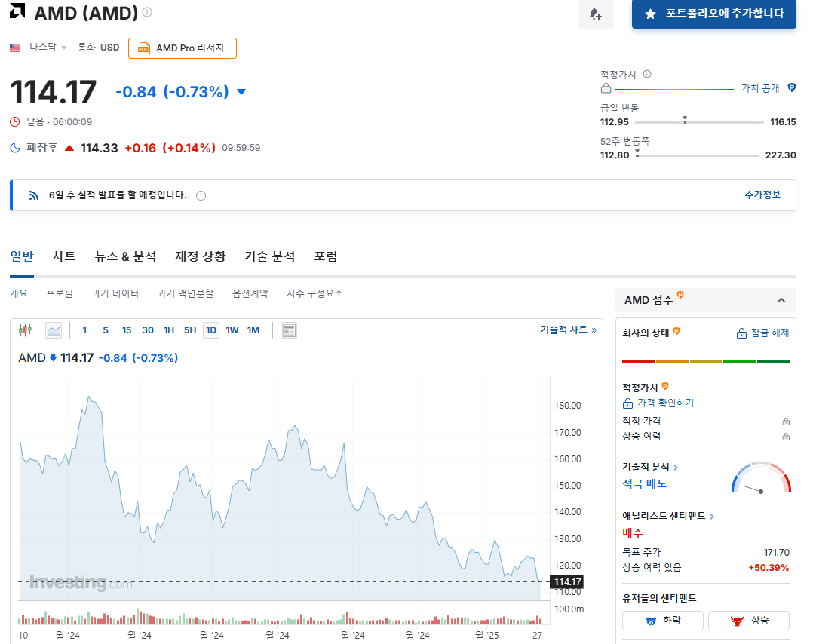Open AMD Pro 리서치 badge
Screen dimensions: 813x644
point(182,48)
